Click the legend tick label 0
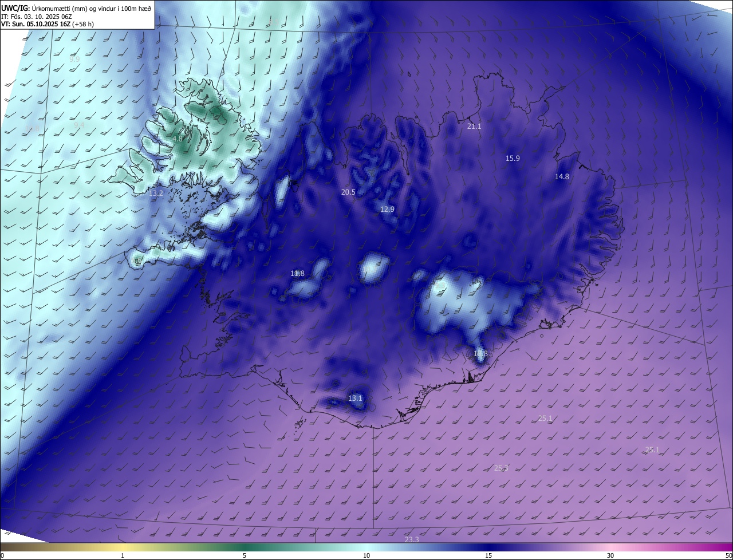The height and width of the screenshot is (560, 733). [x=2, y=555]
